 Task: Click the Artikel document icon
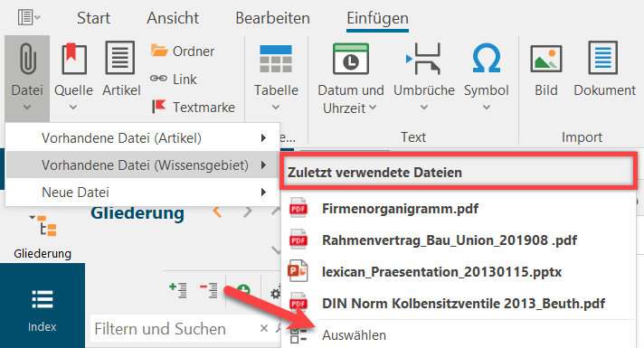(x=120, y=58)
